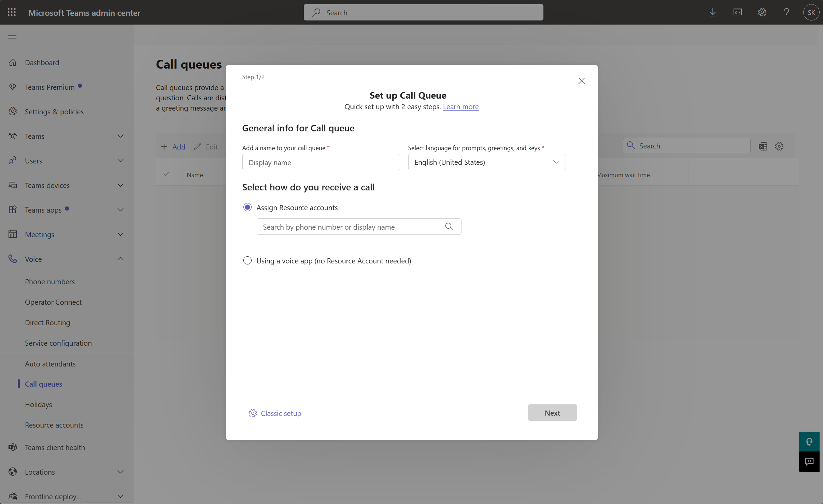Click the Users icon in sidebar

point(13,161)
